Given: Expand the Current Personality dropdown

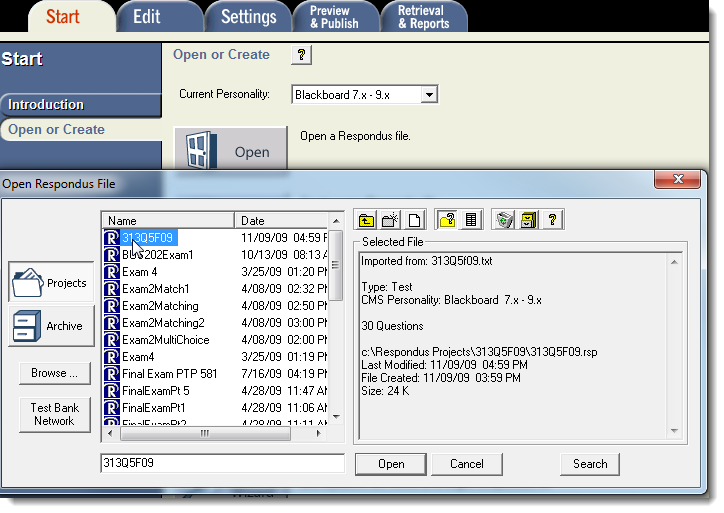Looking at the screenshot, I should click(429, 95).
